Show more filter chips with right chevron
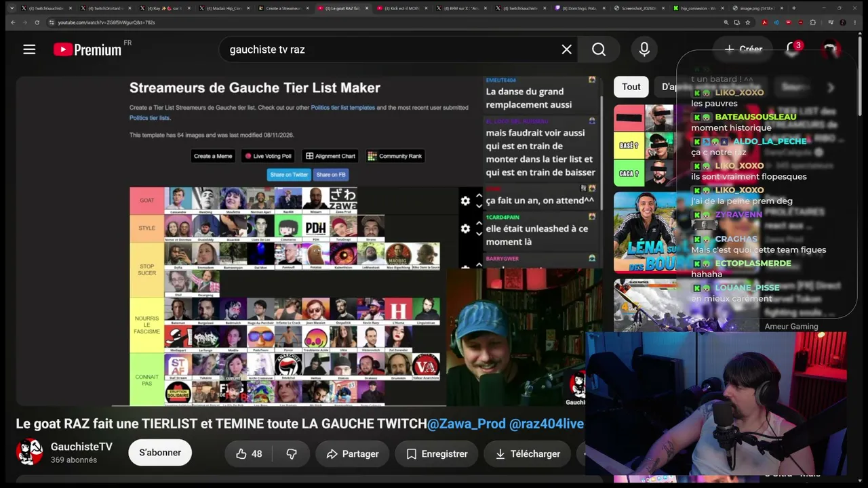Image resolution: width=868 pixels, height=488 pixels. (831, 87)
